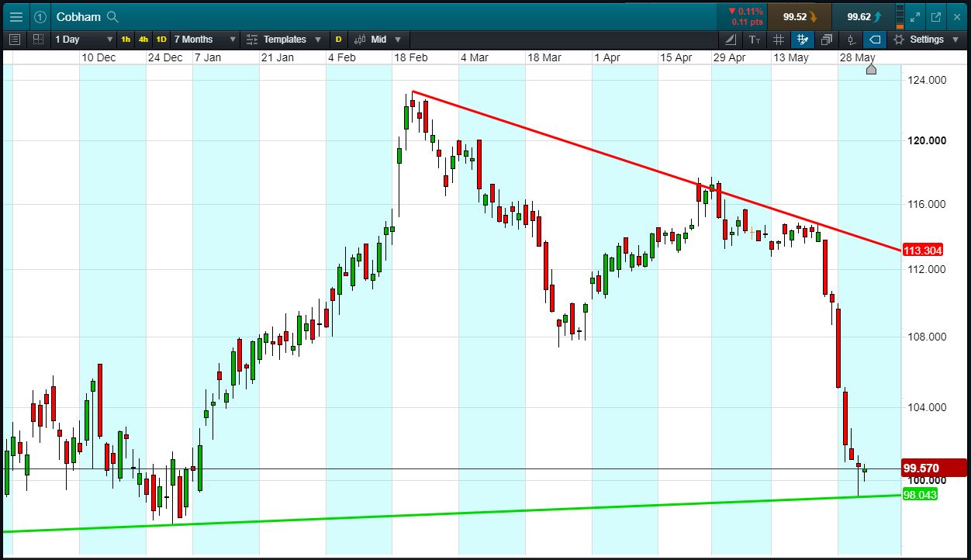This screenshot has height=560, width=971.
Task: Expand the Settings dropdown arrow
Action: (957, 39)
